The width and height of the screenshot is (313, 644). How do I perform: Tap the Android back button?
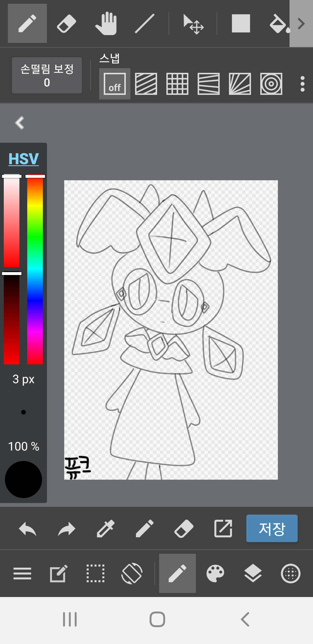(245, 619)
